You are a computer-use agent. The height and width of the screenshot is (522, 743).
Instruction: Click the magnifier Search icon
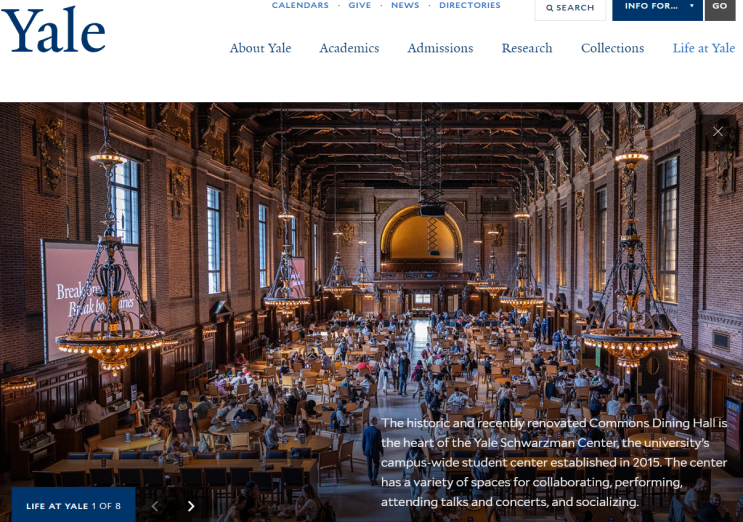point(549,8)
